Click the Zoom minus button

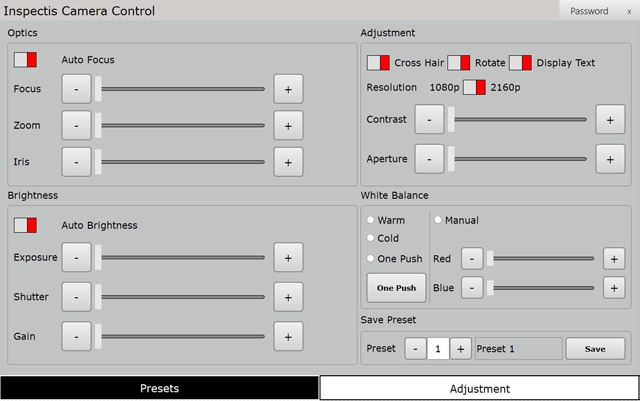coord(76,125)
